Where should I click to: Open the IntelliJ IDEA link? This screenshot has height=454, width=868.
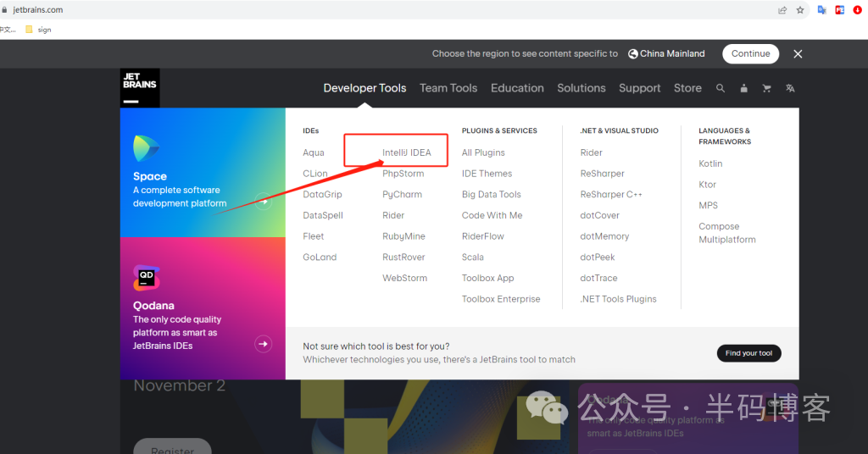coord(406,152)
